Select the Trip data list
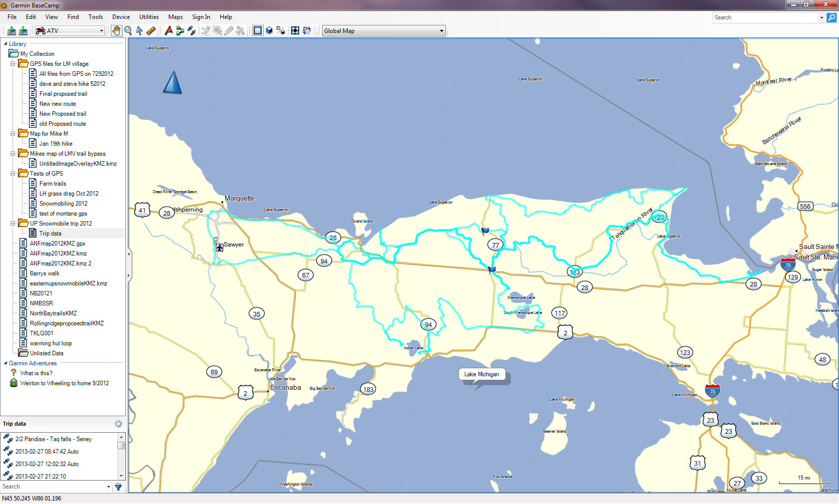The height and width of the screenshot is (504, 839). (45, 234)
